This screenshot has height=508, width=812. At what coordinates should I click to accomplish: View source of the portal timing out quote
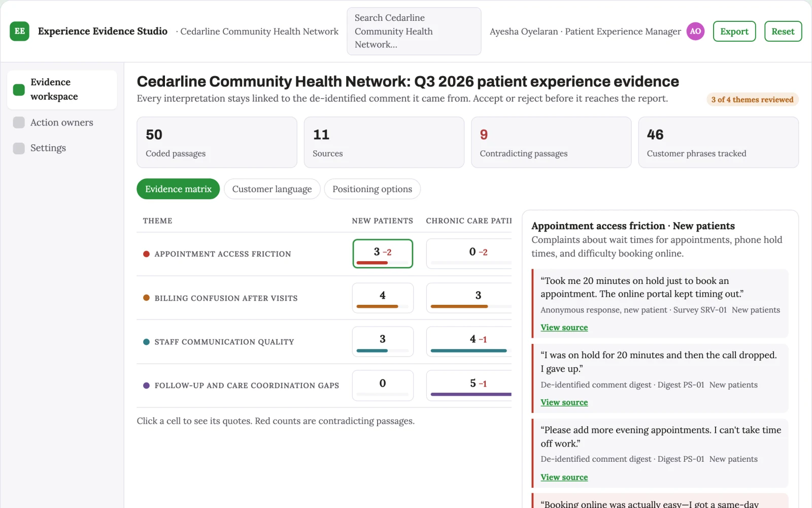click(x=564, y=328)
